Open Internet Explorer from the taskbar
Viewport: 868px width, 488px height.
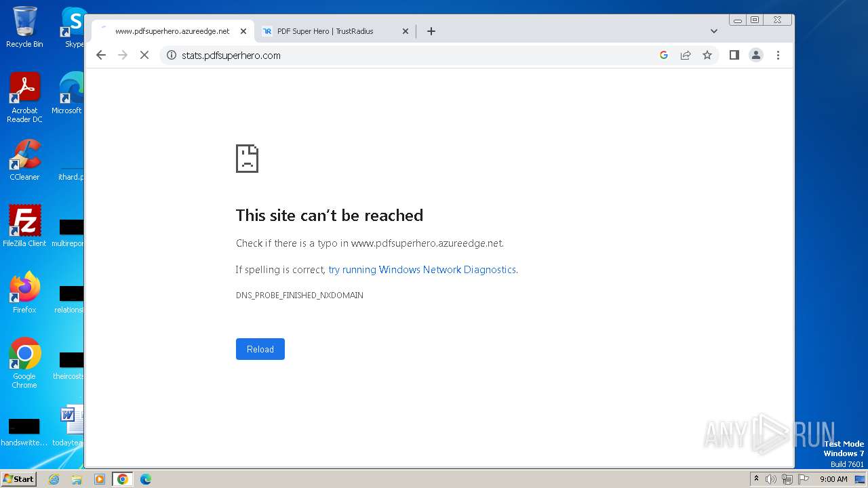pyautogui.click(x=54, y=479)
